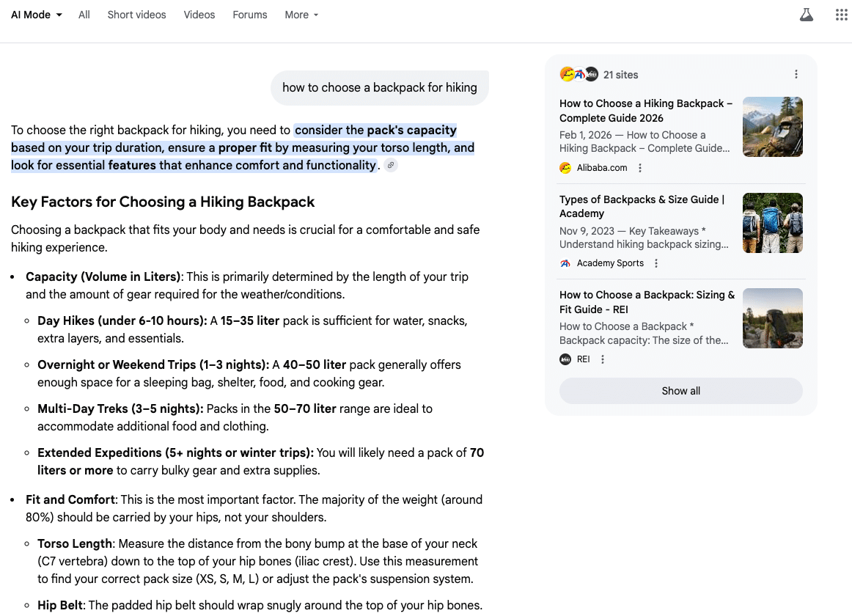Open the three-dot menu beside Alibaba.com
This screenshot has height=616, width=852.
[640, 168]
